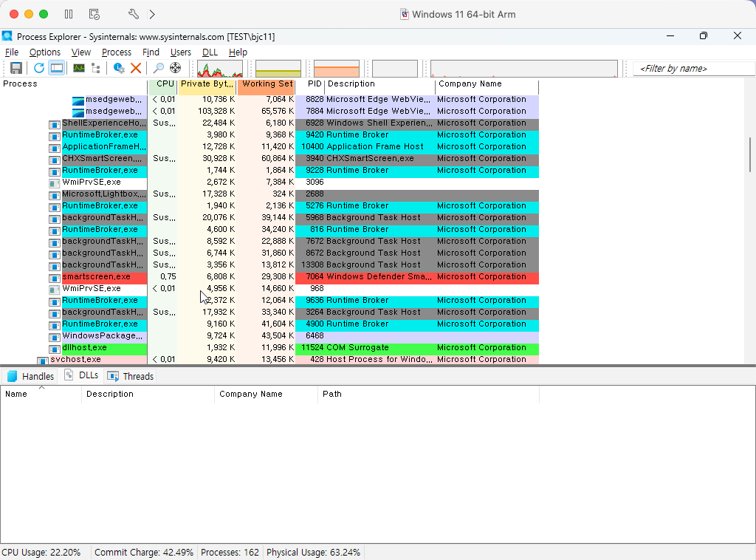Screen dimensions: 756x560
Task: Open VM settings wrench icon
Action: 133,14
